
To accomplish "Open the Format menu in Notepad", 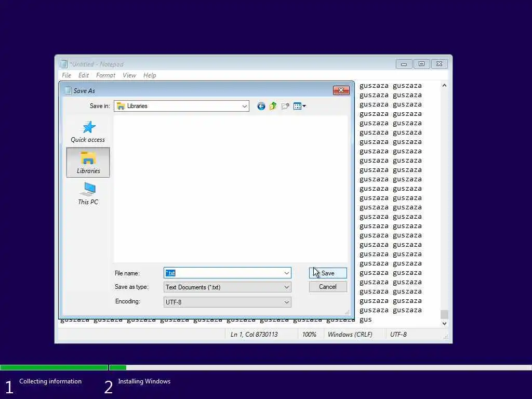I will click(x=105, y=75).
